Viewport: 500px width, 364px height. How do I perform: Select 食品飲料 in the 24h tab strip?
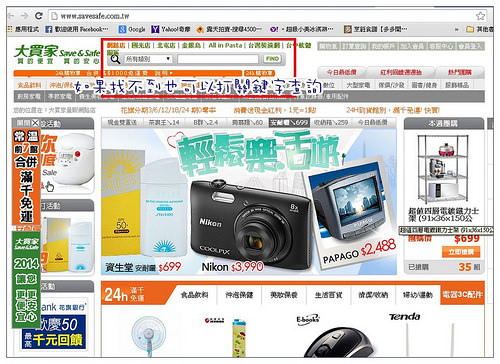[x=195, y=295]
